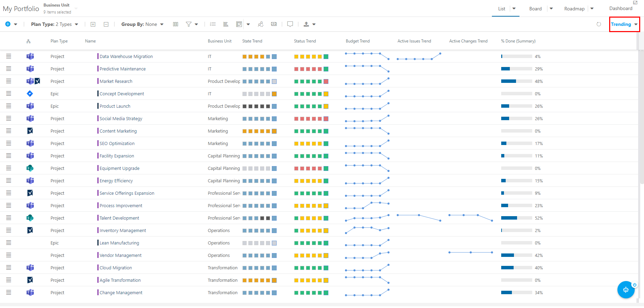Open the Business Unit selector

point(60,8)
